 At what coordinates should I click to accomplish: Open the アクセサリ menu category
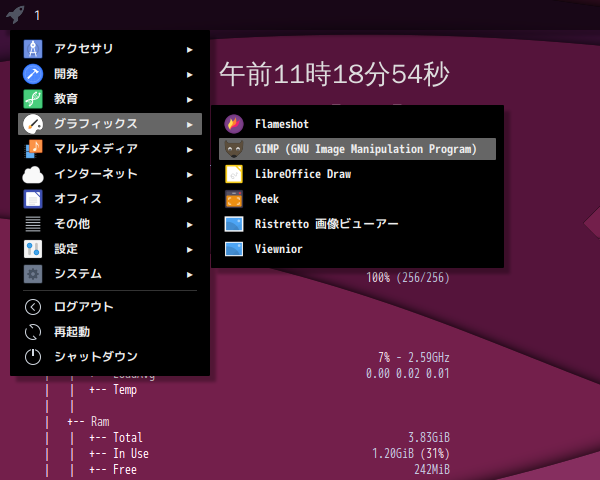pyautogui.click(x=110, y=49)
